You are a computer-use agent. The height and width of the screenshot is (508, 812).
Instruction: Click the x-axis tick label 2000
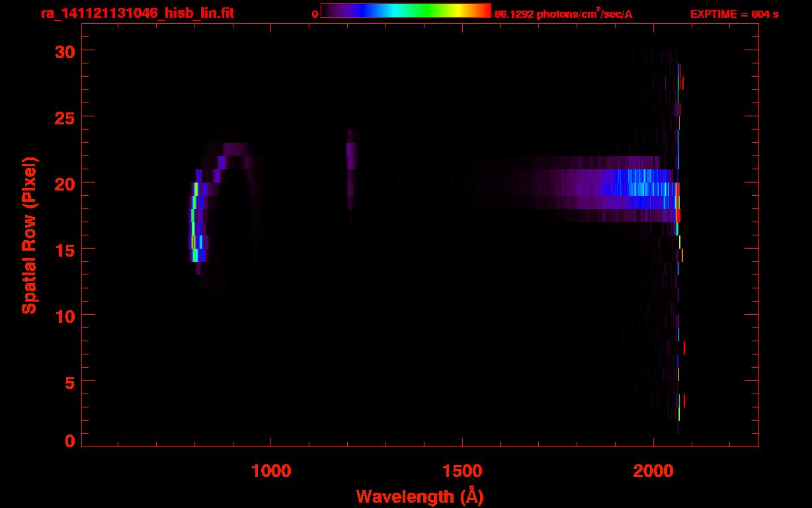pos(653,472)
